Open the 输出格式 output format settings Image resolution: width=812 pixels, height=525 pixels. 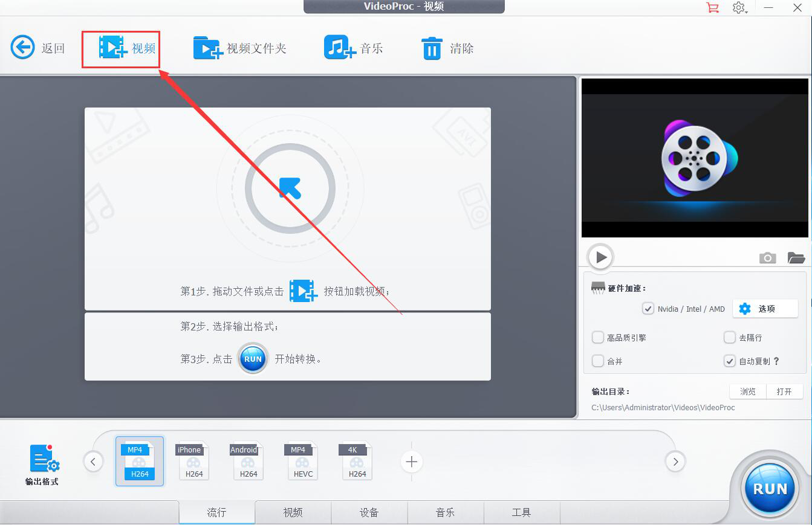point(44,465)
